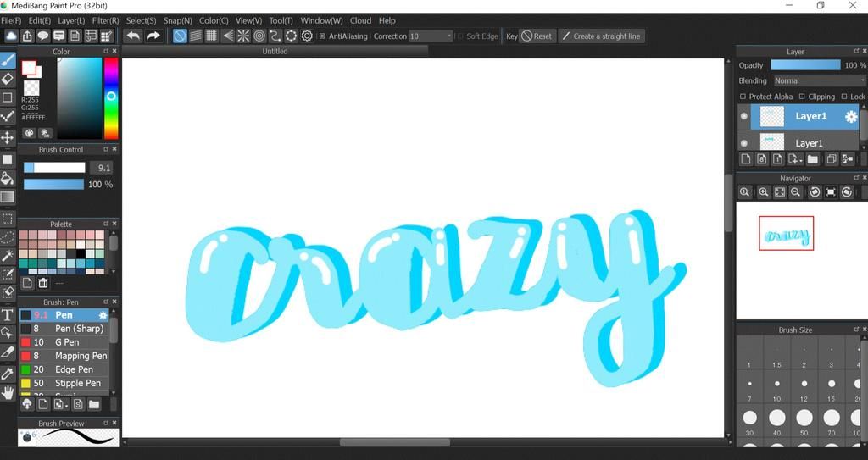Hide the top selected Layer1
Screen dimensions: 868x460
pos(744,116)
